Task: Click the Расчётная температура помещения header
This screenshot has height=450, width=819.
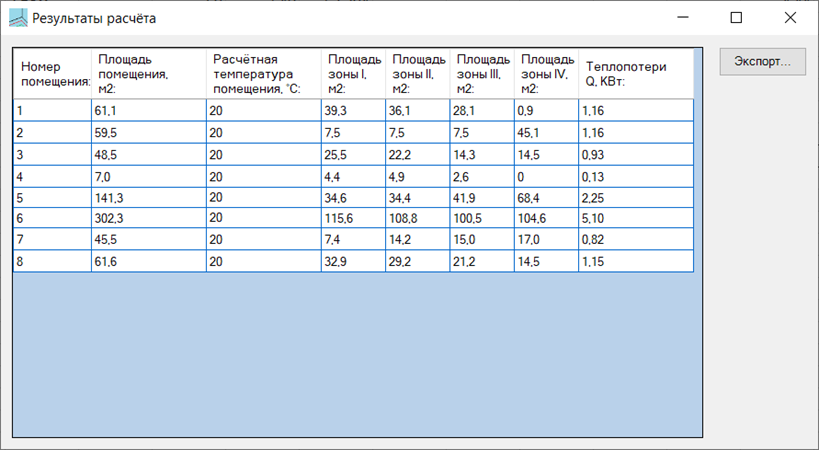Action: point(263,73)
